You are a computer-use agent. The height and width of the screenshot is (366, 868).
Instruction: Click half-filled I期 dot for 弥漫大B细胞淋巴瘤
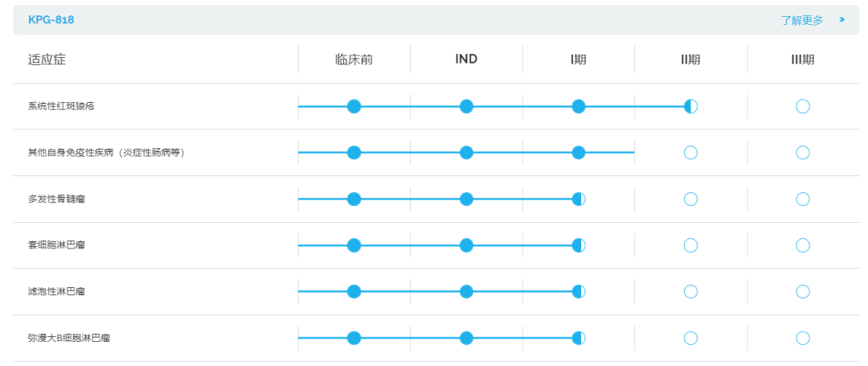pos(578,338)
